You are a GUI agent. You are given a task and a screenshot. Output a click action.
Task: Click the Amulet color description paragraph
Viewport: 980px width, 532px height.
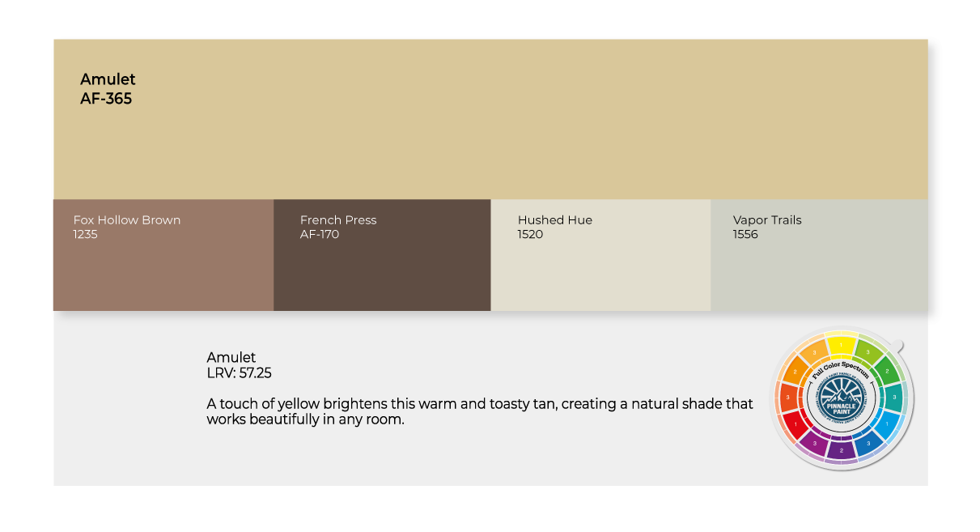point(479,411)
